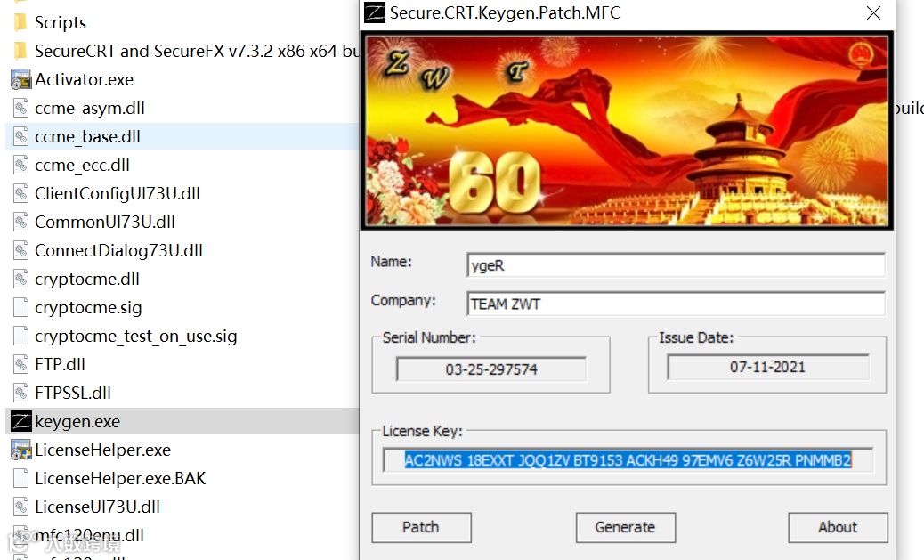Click the Generate button
The image size is (924, 560).
(625, 527)
